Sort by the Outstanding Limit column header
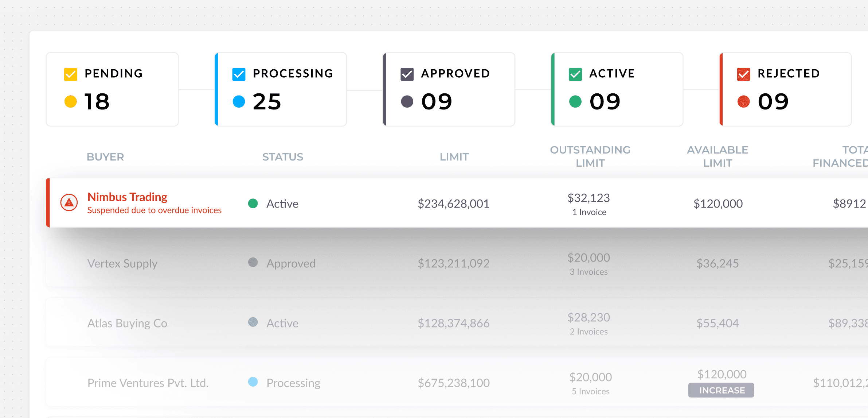Screen dimensions: 868x418 (x=590, y=156)
